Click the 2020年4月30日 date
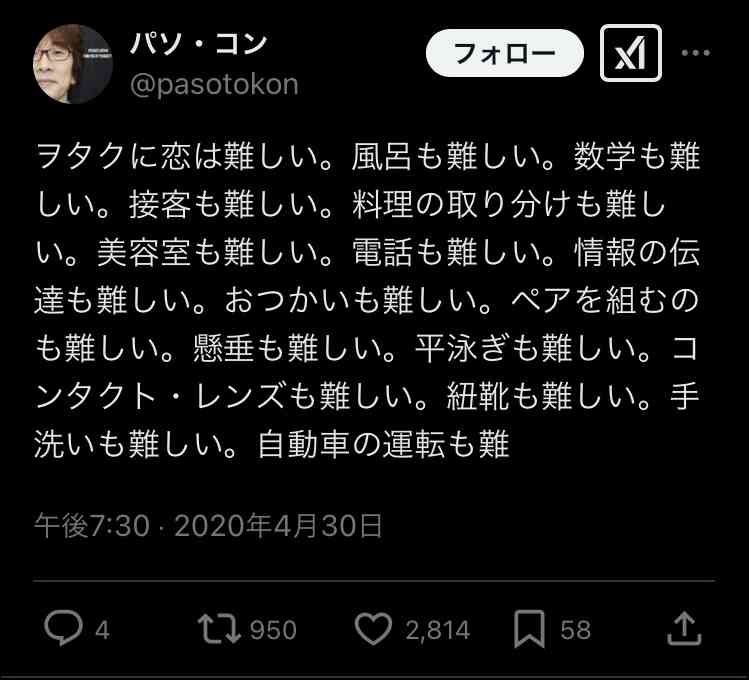 tap(278, 526)
